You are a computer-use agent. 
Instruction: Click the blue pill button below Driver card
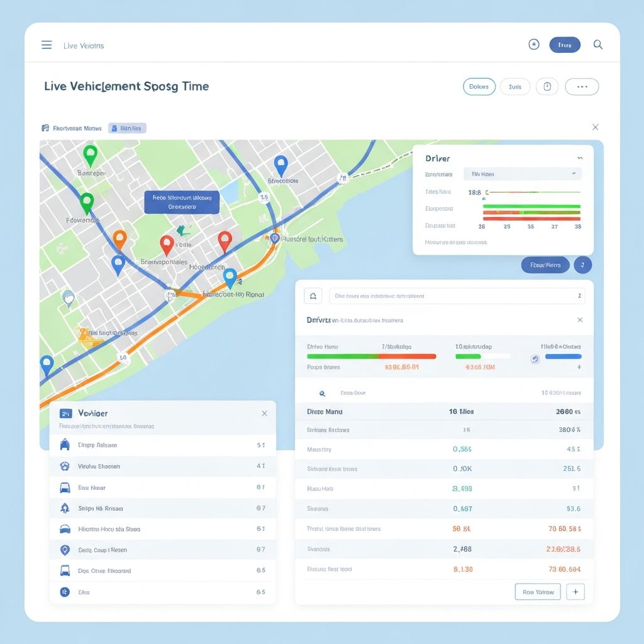tap(545, 265)
